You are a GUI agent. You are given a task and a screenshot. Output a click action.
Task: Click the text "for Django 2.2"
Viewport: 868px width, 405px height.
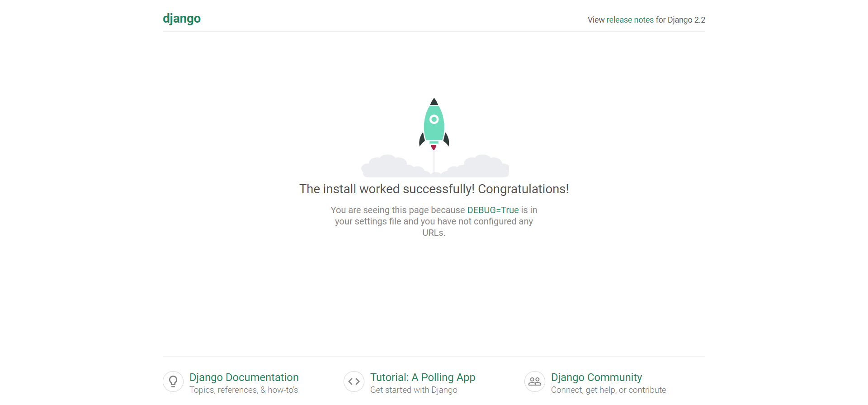[x=680, y=20]
